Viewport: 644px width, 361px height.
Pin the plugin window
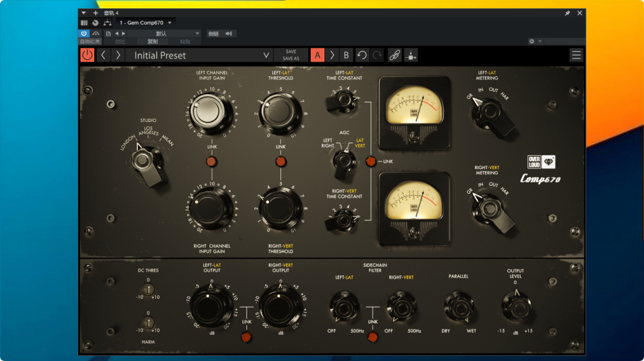tap(567, 13)
